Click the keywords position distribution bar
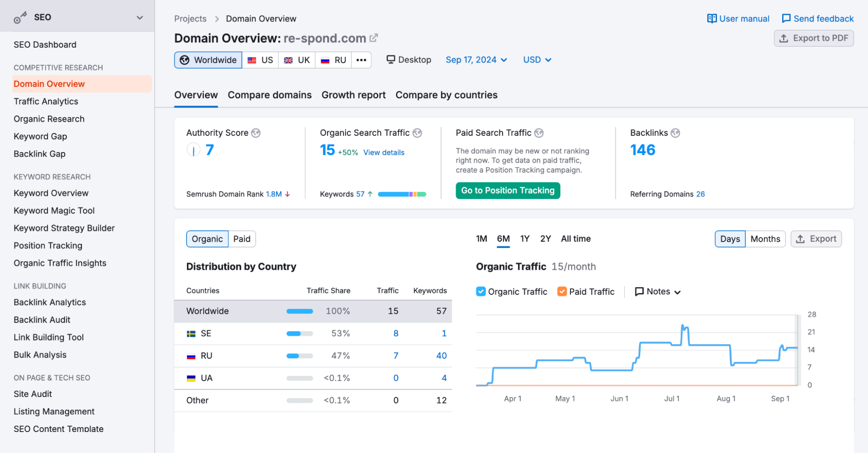The height and width of the screenshot is (453, 868). pos(402,194)
